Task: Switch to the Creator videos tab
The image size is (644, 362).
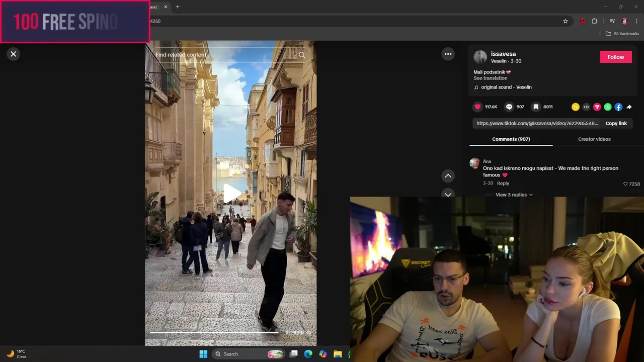Action: 594,139
